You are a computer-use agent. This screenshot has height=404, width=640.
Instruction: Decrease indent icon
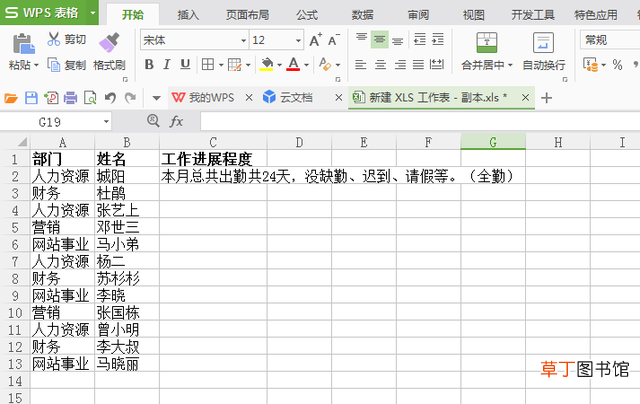click(420, 39)
